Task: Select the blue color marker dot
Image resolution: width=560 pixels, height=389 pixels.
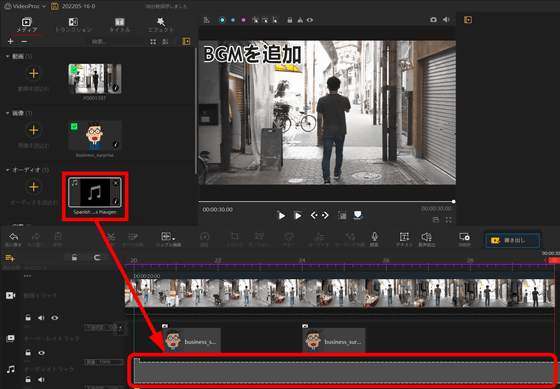Action: [x=233, y=20]
